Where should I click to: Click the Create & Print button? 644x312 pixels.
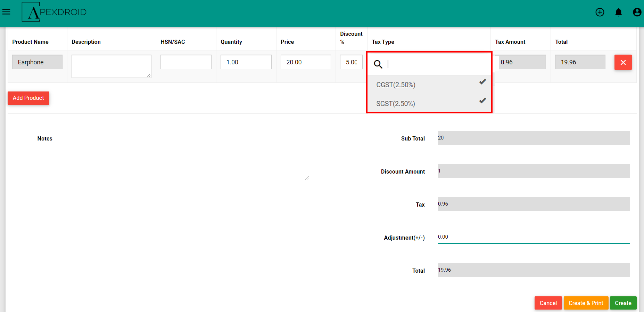(586, 303)
